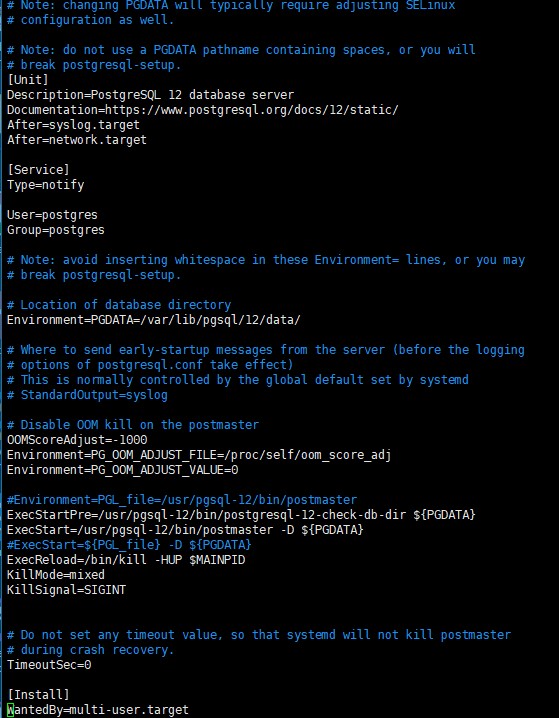Image resolution: width=559 pixels, height=718 pixels.
Task: Click the User=postgres line
Action: tap(52, 215)
